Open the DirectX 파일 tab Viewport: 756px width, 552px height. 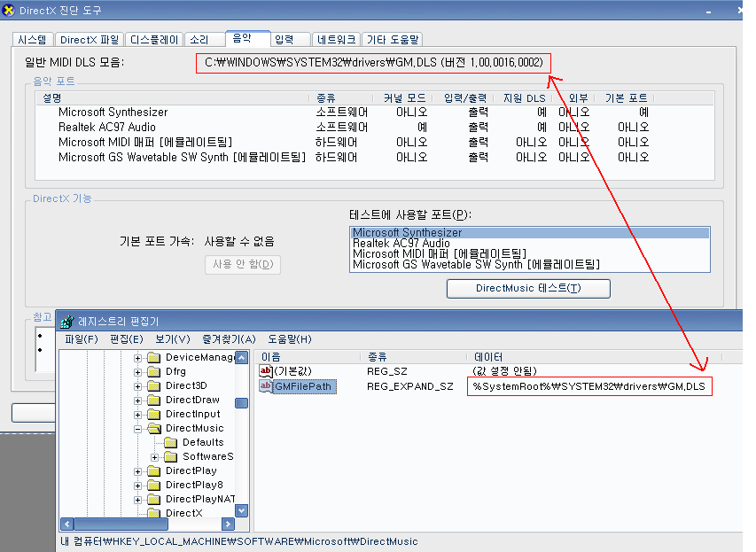pyautogui.click(x=90, y=40)
